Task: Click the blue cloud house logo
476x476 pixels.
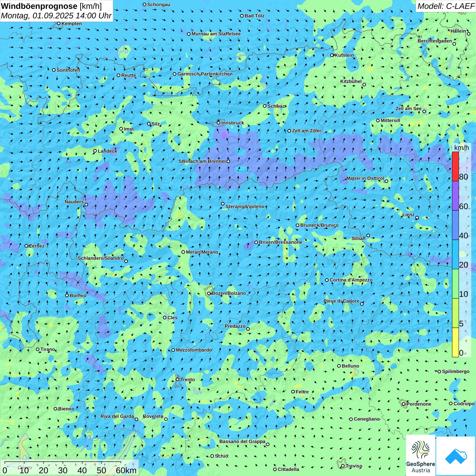Action: 456,456
